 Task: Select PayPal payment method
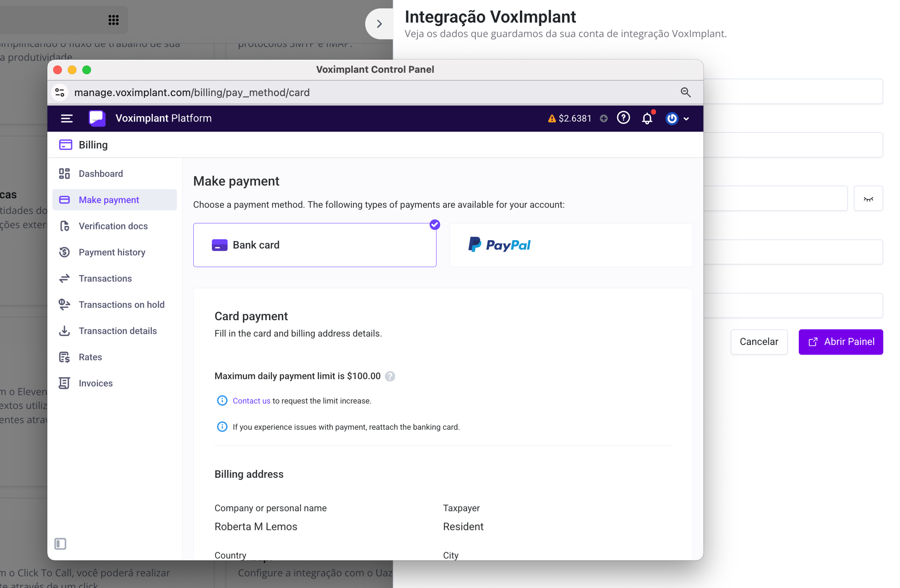point(571,245)
